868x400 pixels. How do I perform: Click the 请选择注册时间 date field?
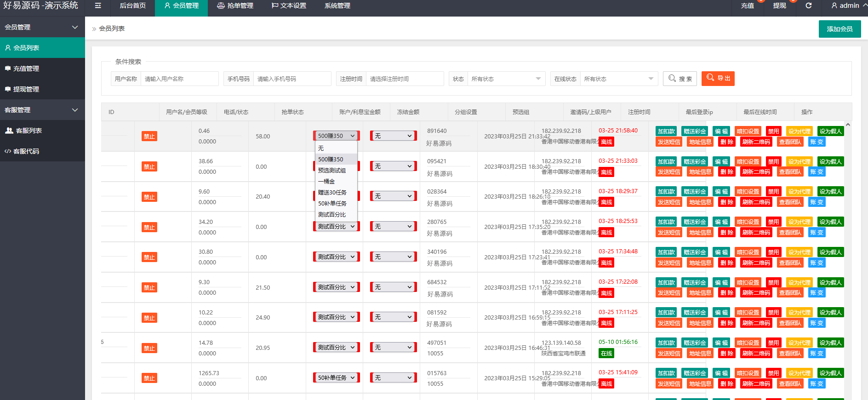pos(405,79)
